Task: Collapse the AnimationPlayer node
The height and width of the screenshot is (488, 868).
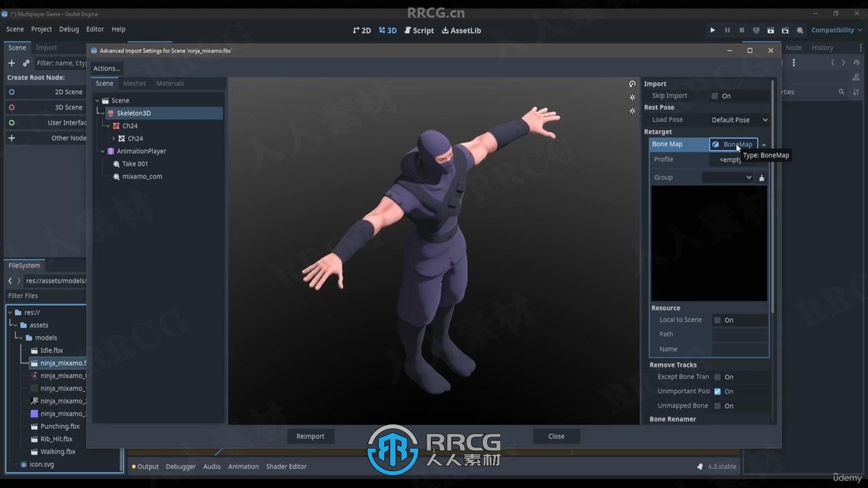Action: coord(102,151)
